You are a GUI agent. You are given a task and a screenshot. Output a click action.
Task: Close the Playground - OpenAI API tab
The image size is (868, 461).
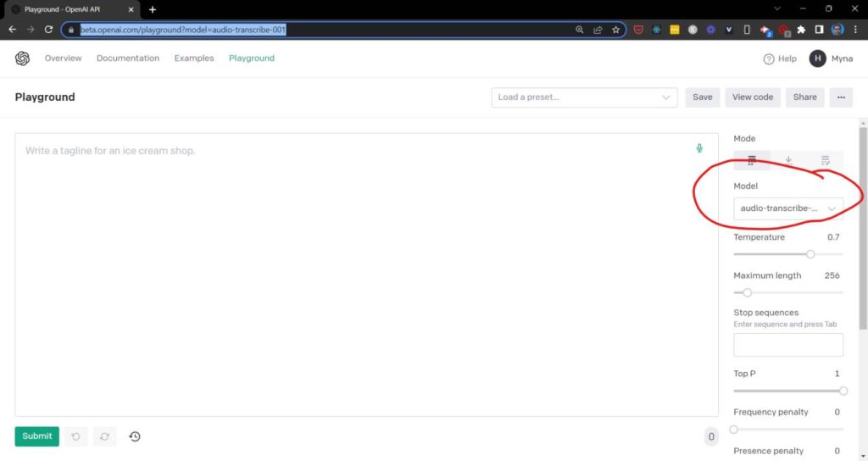coord(131,9)
